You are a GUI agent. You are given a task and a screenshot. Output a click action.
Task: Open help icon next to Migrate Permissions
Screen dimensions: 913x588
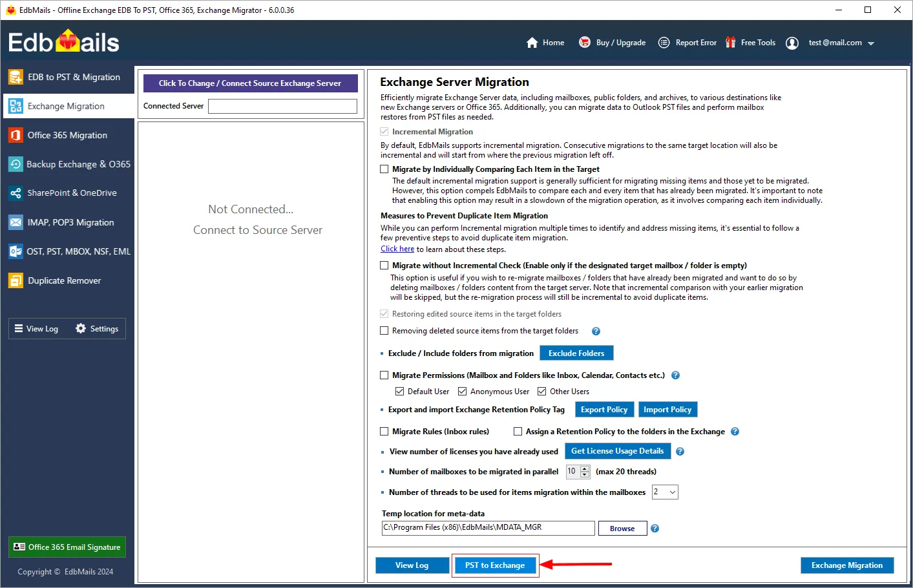click(x=675, y=375)
